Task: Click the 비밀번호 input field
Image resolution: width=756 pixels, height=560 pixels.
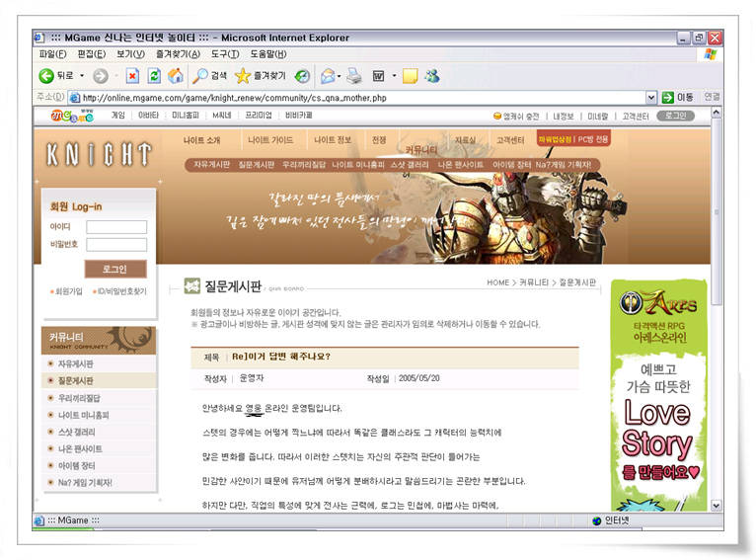Action: (x=116, y=245)
